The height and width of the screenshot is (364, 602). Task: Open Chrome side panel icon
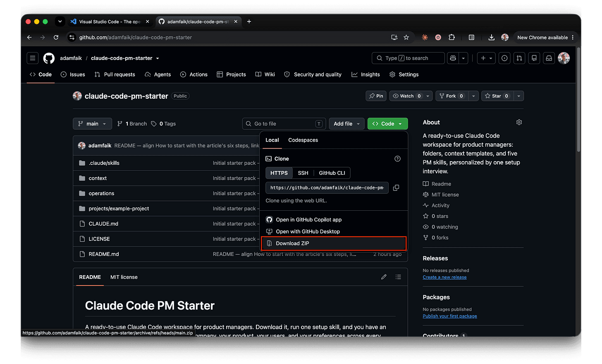click(x=471, y=37)
